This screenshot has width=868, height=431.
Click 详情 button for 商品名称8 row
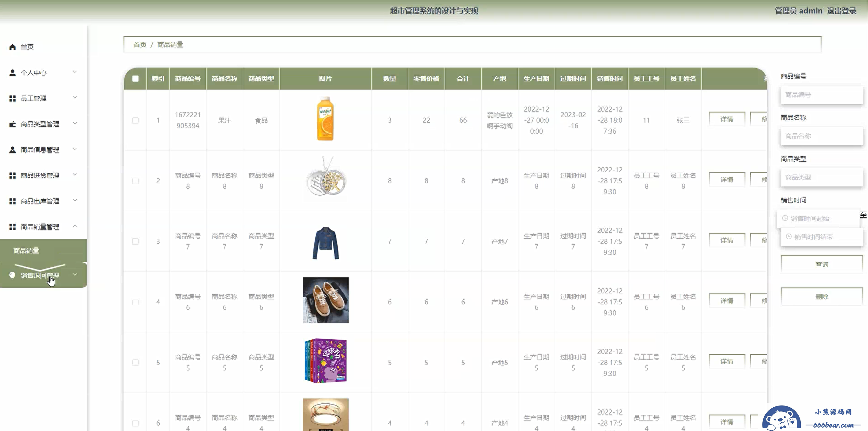pos(727,180)
